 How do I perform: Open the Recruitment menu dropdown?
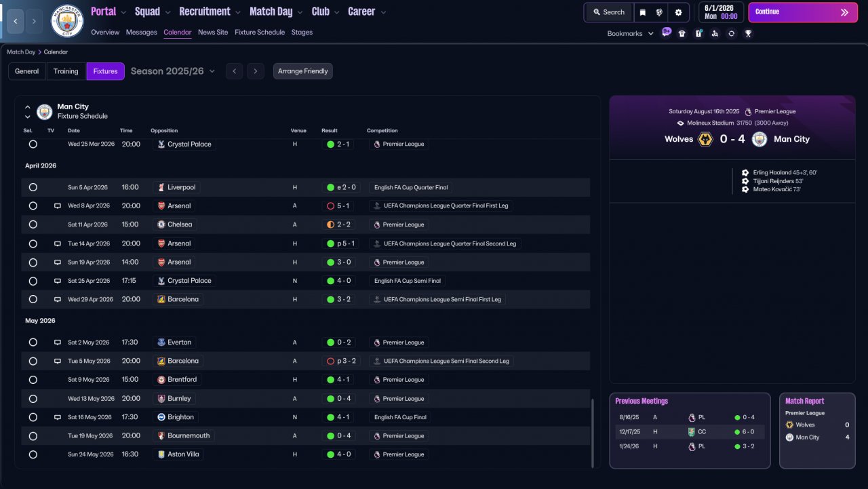[x=210, y=12]
